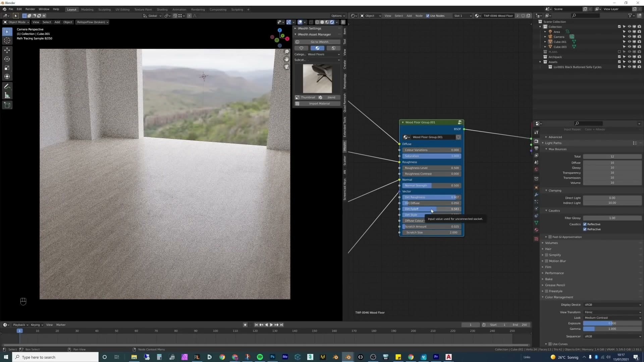
Task: Click the Import Material button
Action: pos(317,104)
